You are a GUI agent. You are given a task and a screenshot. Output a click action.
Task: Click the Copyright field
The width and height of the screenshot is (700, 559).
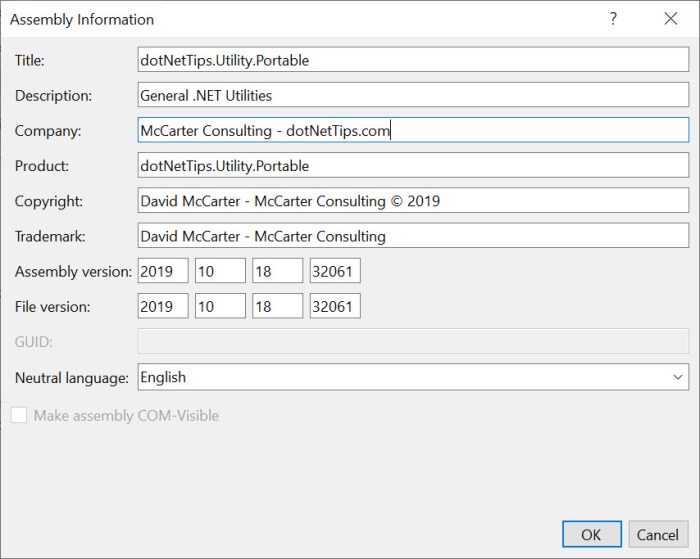click(x=413, y=200)
